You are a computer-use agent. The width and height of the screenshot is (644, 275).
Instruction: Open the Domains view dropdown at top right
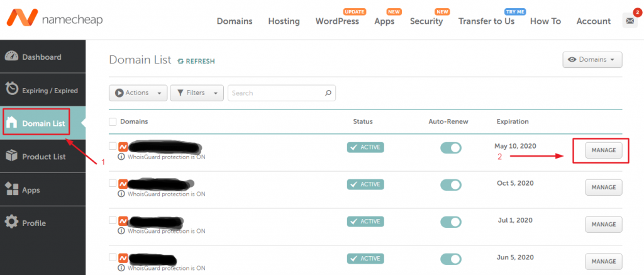tap(592, 59)
